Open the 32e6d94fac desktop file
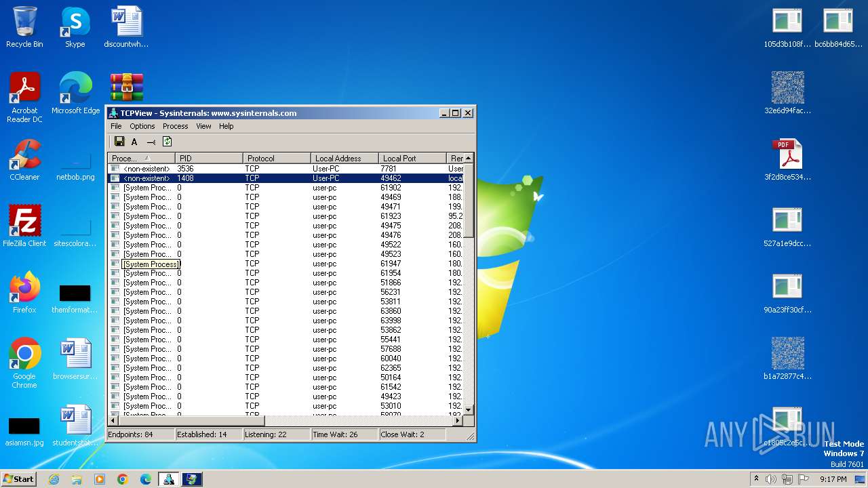Image resolution: width=868 pixels, height=488 pixels. click(x=787, y=94)
